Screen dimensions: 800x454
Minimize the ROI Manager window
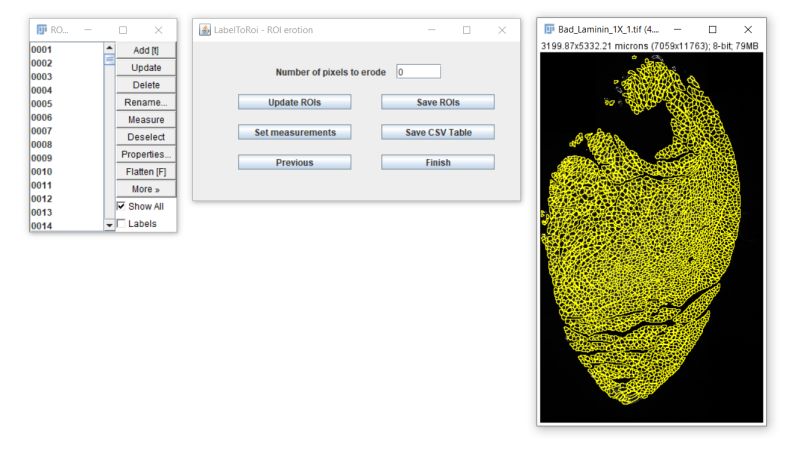pos(88,30)
